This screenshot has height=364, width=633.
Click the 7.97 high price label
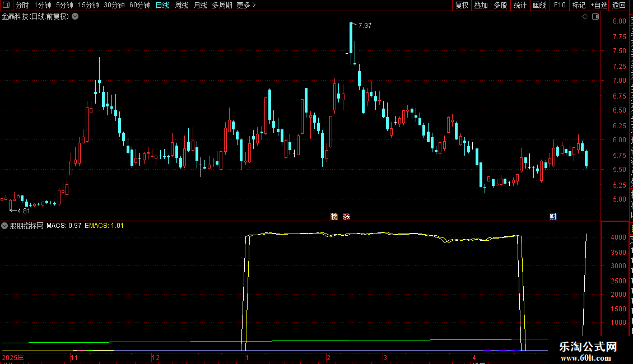point(365,26)
